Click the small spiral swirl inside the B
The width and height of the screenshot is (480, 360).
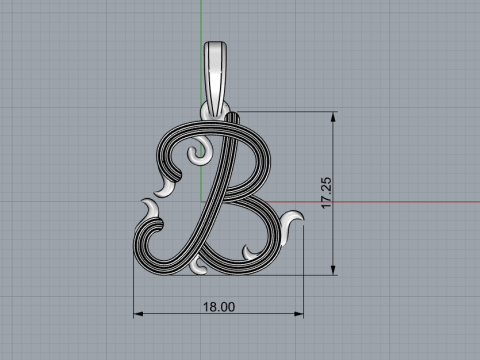(x=200, y=152)
